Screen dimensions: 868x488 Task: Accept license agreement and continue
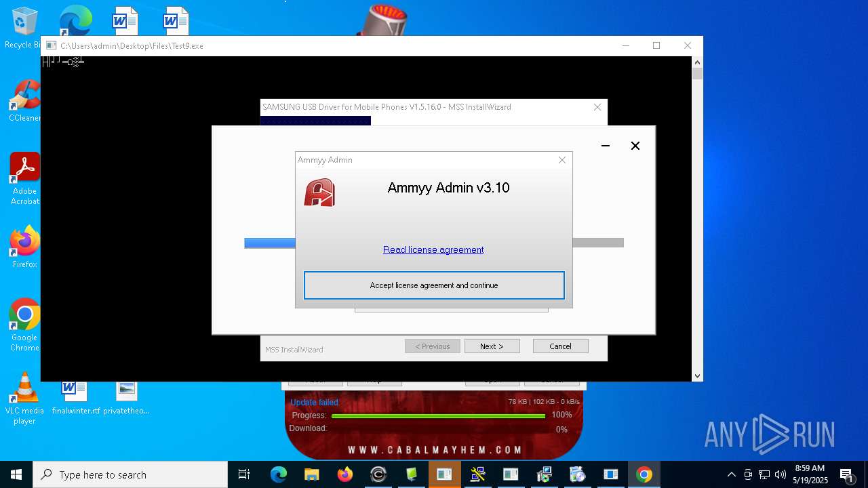pyautogui.click(x=434, y=285)
